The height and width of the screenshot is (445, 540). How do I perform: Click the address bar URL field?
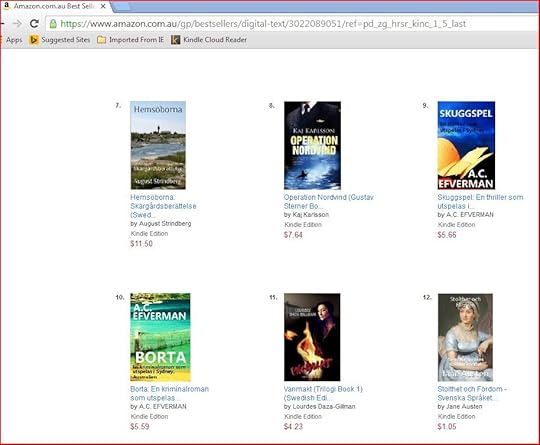[293, 24]
